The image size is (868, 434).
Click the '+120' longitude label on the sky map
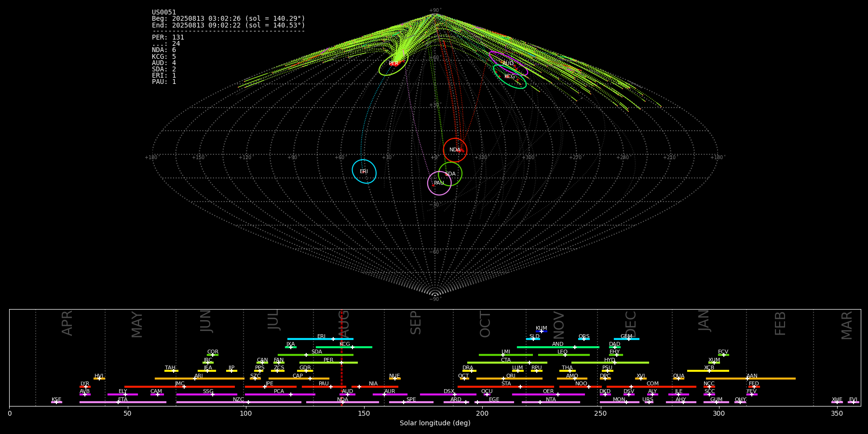(245, 157)
